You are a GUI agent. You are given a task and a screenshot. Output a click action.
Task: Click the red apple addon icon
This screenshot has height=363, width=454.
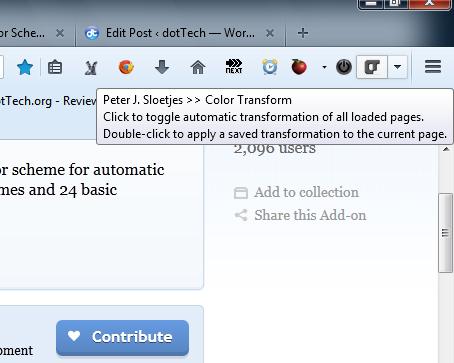coord(299,67)
